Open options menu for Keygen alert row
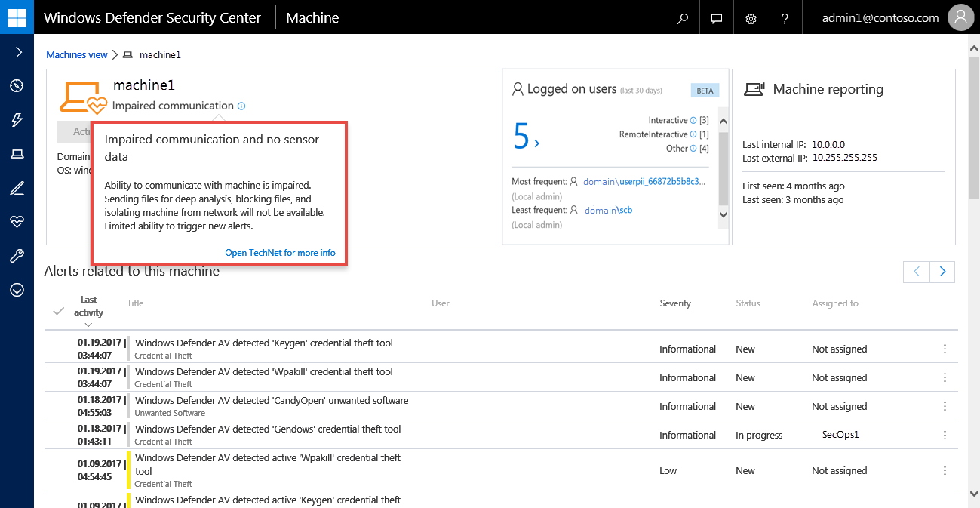The width and height of the screenshot is (980, 508). coord(945,349)
